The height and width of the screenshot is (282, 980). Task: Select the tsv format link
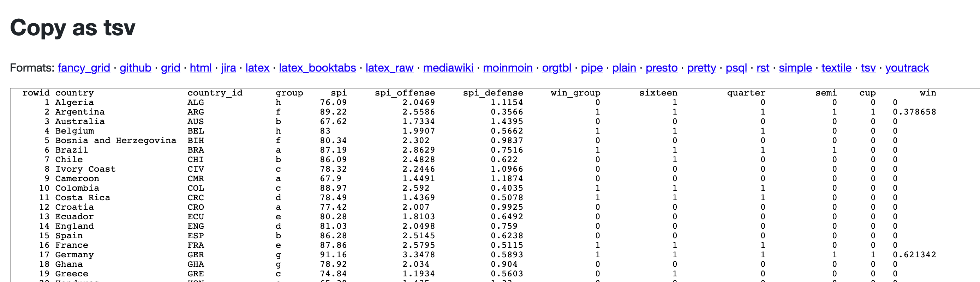click(x=868, y=68)
